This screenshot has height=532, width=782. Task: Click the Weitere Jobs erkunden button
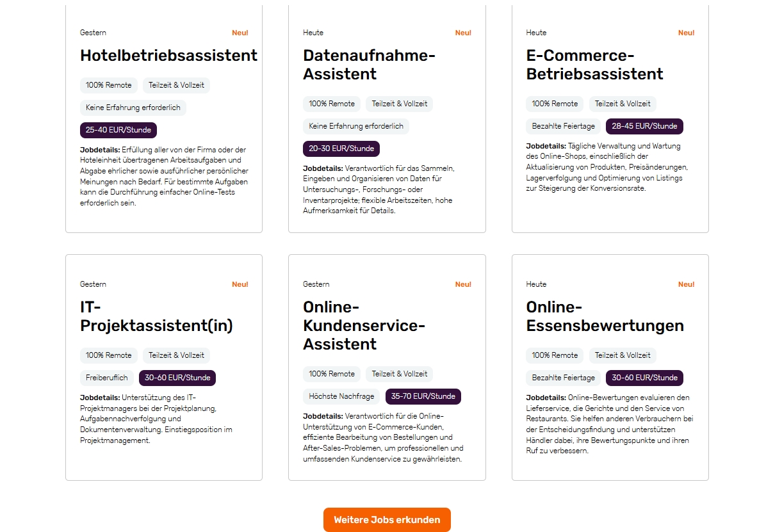(387, 520)
